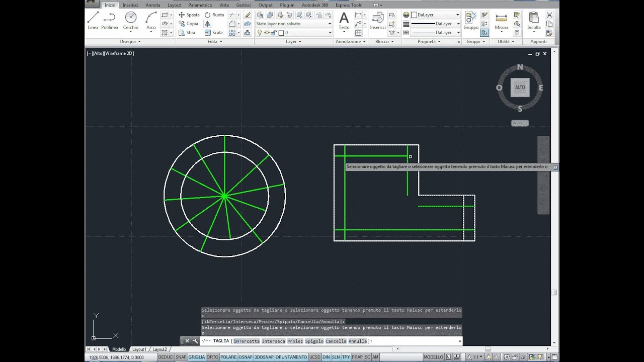The height and width of the screenshot is (362, 644).
Task: Choose the Interseca command option
Action: pos(274,341)
